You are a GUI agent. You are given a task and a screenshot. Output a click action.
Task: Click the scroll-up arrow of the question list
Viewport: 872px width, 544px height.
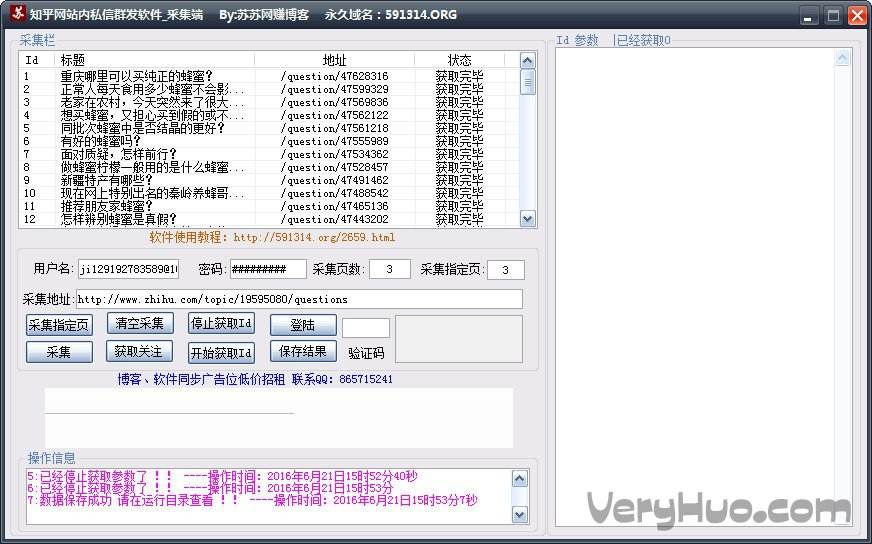point(528,60)
